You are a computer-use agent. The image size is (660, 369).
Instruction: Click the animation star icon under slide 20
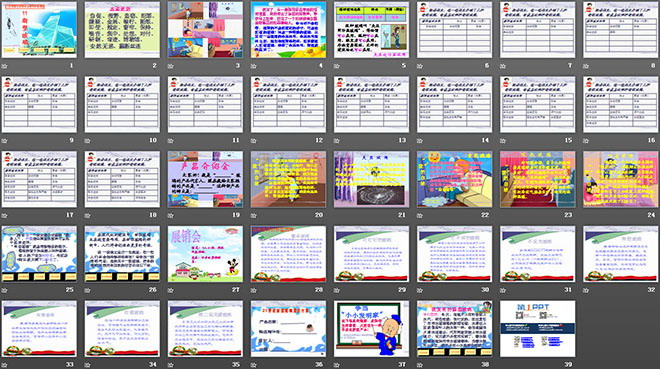[254, 215]
